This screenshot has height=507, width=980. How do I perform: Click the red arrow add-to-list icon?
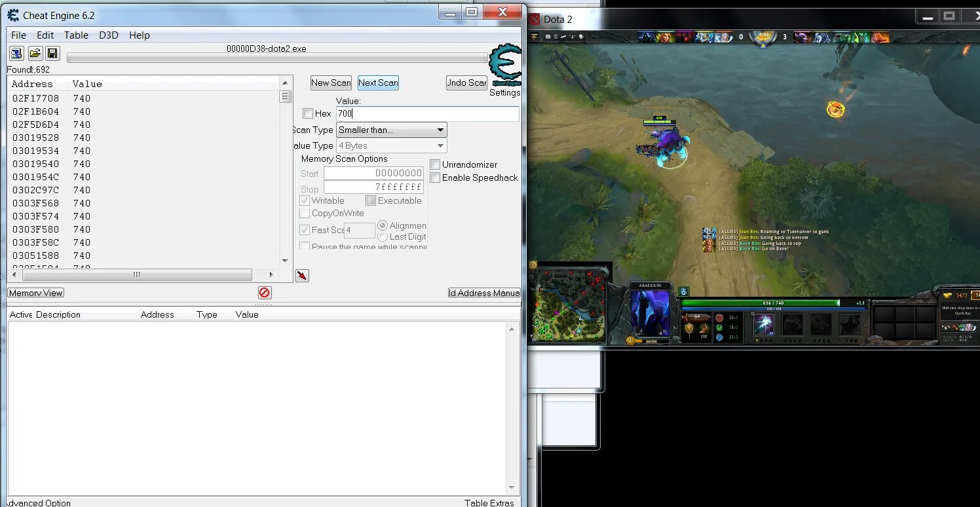[302, 275]
